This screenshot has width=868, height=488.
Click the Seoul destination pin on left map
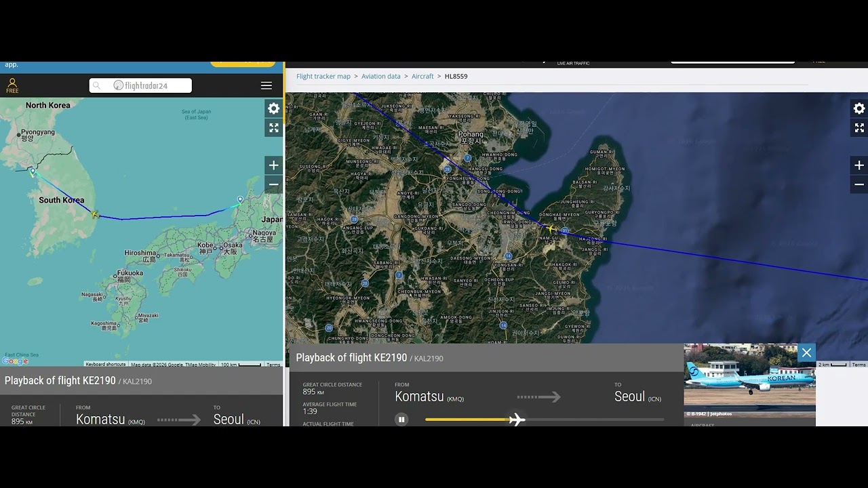(x=32, y=171)
